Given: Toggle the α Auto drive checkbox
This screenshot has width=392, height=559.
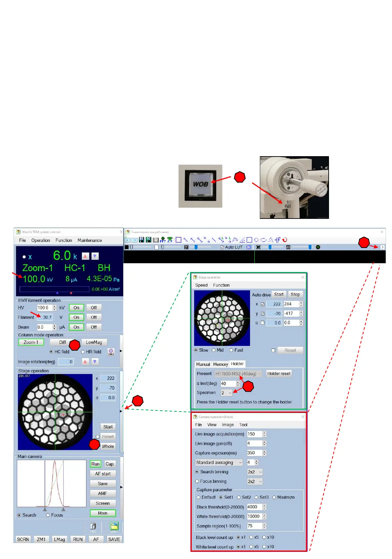Looking at the screenshot, I should pos(263,323).
